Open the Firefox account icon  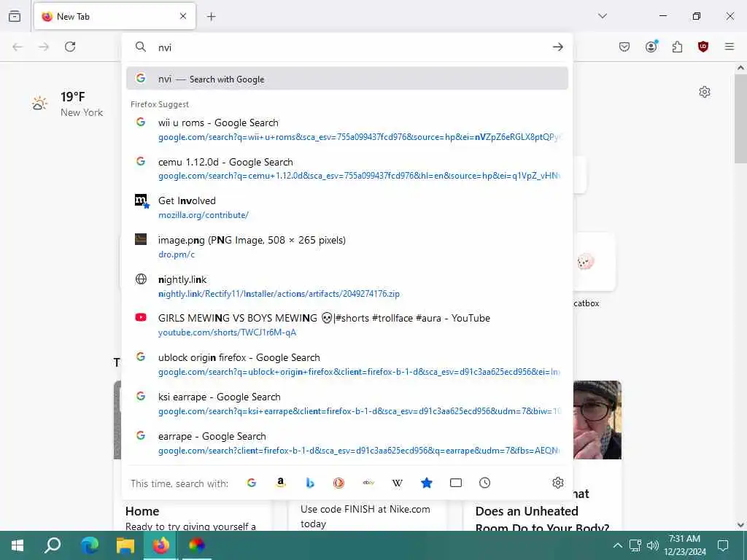click(x=651, y=46)
